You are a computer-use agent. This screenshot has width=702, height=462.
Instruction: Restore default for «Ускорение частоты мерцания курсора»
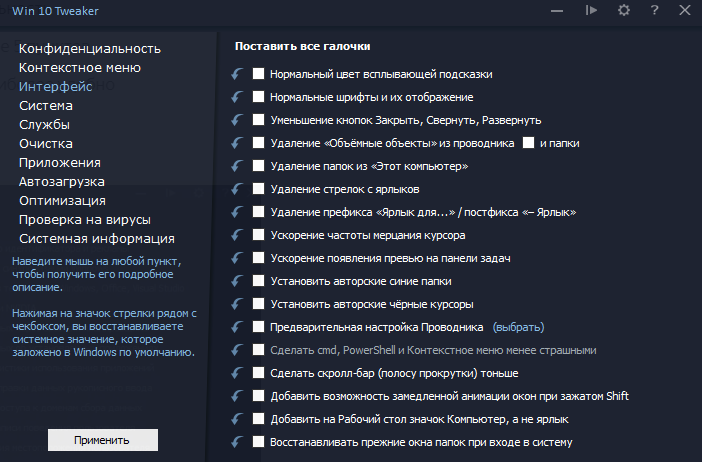pyautogui.click(x=236, y=235)
